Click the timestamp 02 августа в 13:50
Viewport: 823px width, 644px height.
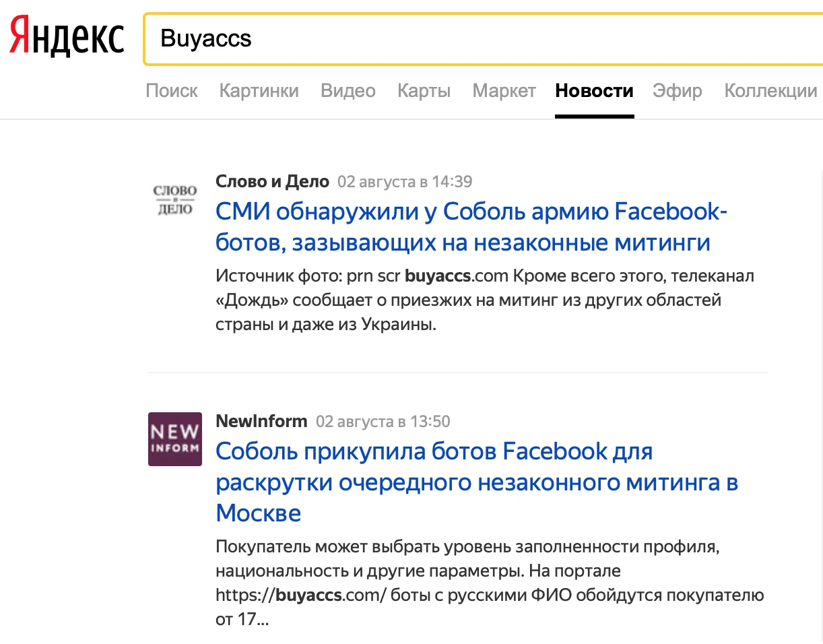coord(383,422)
